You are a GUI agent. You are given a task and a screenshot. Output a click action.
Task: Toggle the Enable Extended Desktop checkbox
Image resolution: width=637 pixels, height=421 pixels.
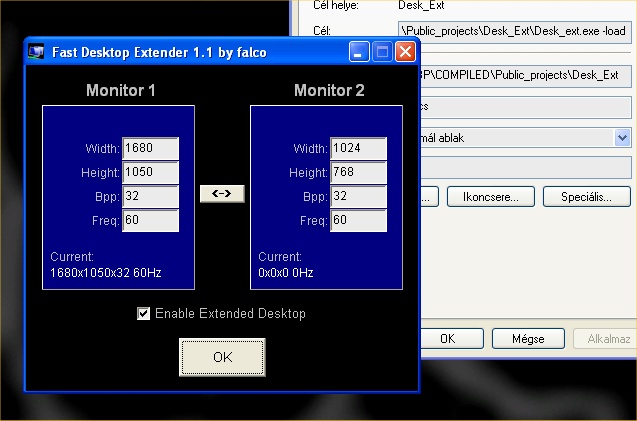pyautogui.click(x=143, y=313)
